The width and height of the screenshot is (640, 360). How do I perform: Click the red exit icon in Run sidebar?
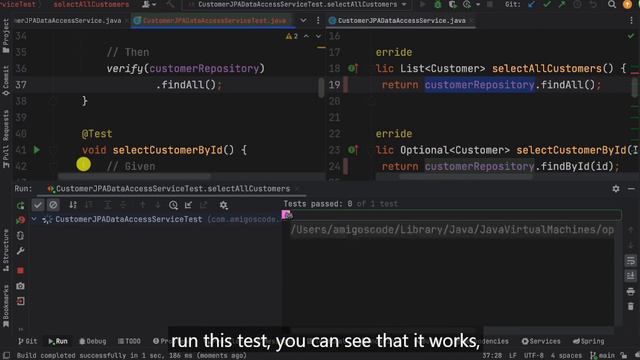[20, 301]
